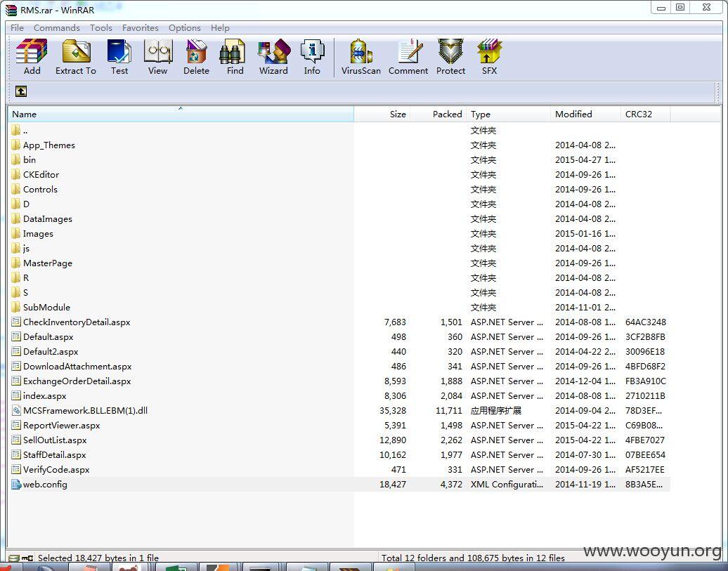
Task: Click the status text 'Selected 18,427 bytes in 1 file'
Action: (x=98, y=558)
